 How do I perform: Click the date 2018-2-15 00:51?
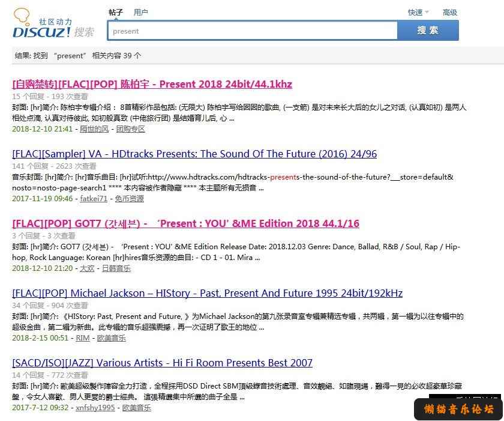(40, 338)
